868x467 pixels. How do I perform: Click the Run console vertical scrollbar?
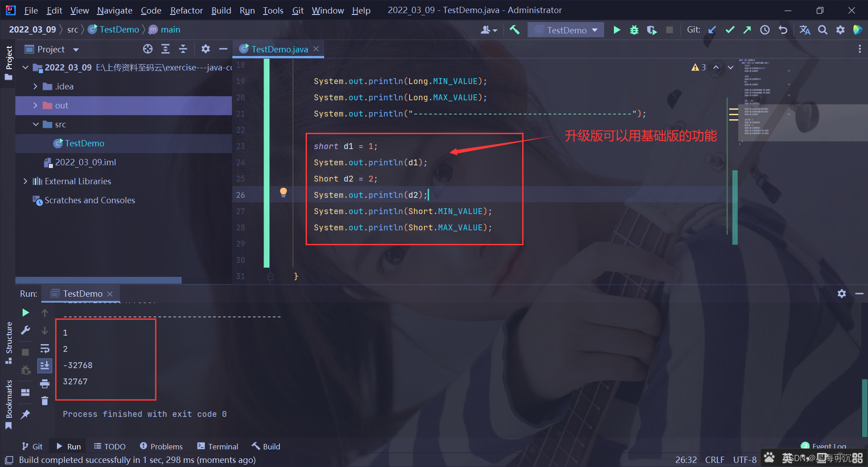tap(864, 408)
